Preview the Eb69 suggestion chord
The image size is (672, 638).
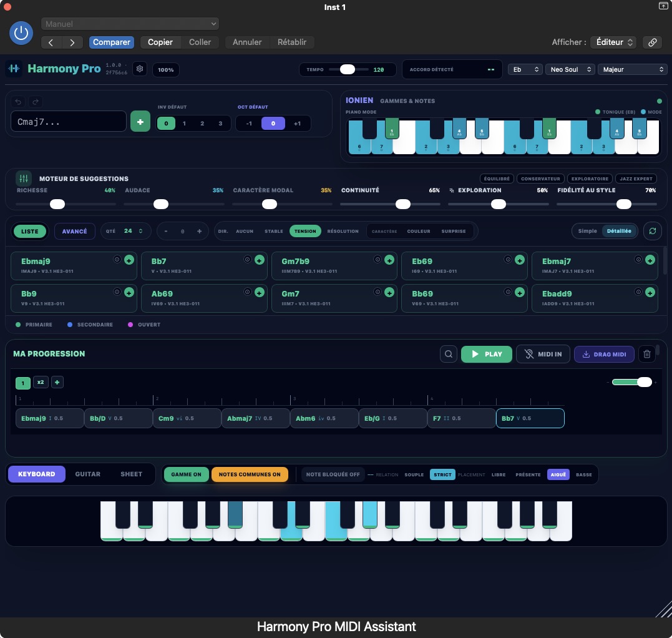pos(508,260)
